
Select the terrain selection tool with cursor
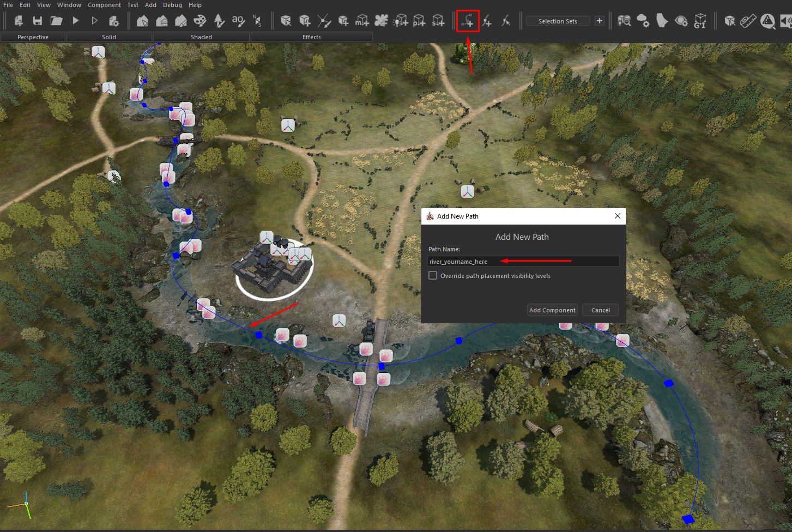[143, 21]
